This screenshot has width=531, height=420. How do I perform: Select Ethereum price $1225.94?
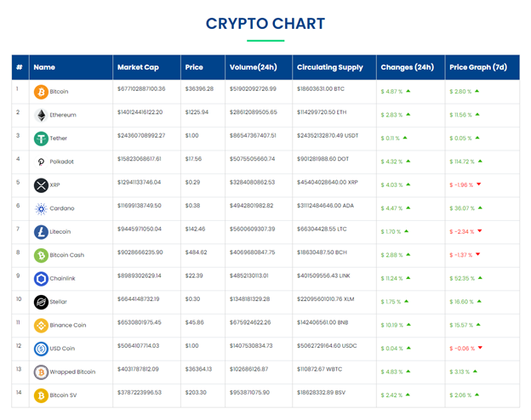point(197,112)
